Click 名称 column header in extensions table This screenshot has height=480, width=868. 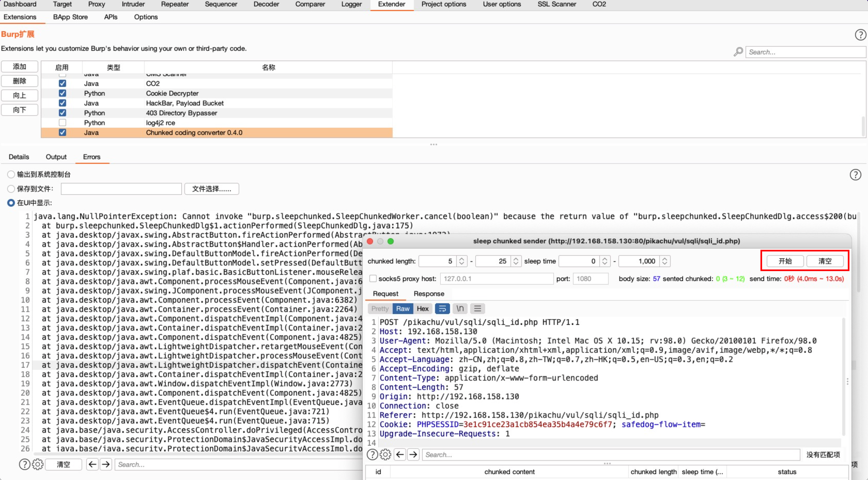click(x=268, y=67)
